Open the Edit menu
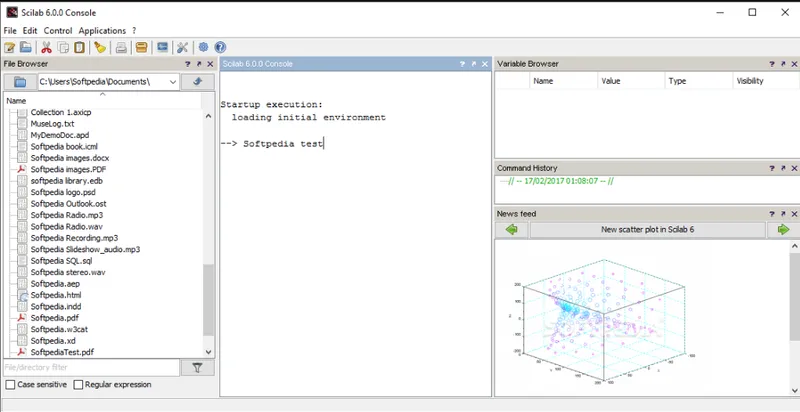 coord(30,31)
